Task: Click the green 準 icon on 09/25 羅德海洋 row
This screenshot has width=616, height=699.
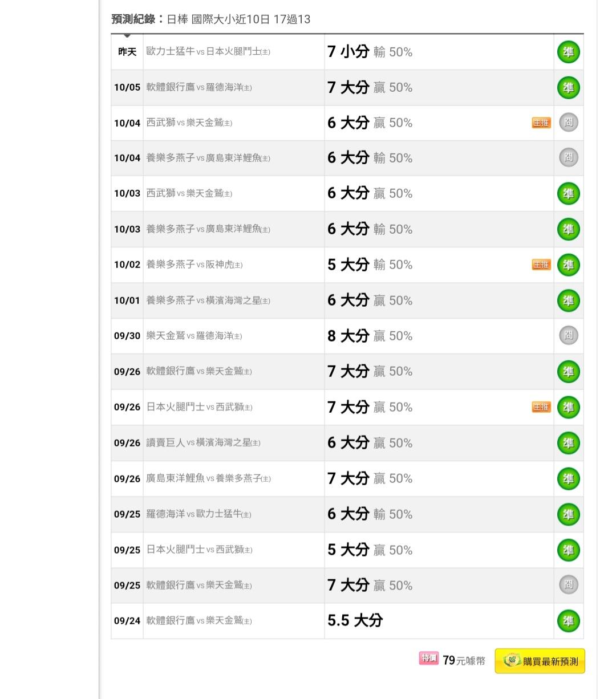Action: coord(568,514)
